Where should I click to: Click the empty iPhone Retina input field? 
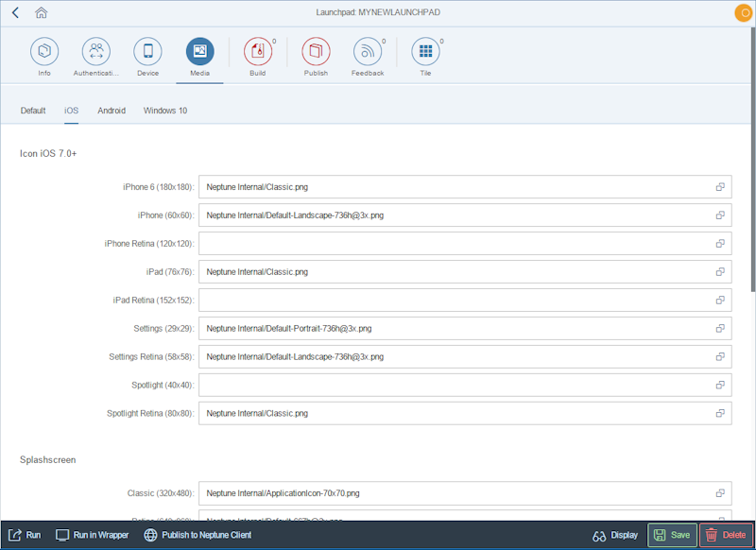coord(454,244)
